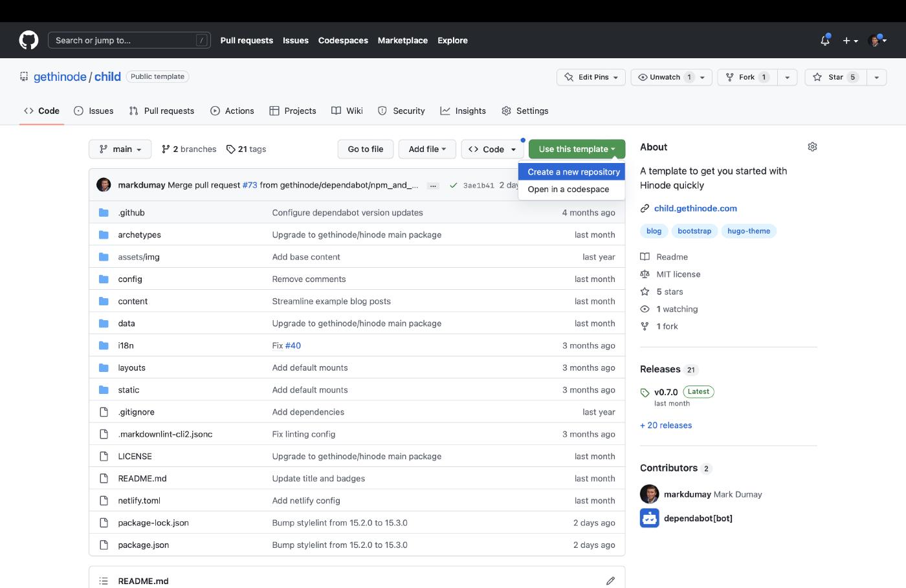Screen dimensions: 906x588
Task: Click Codespaces in top navigation
Action: point(343,40)
